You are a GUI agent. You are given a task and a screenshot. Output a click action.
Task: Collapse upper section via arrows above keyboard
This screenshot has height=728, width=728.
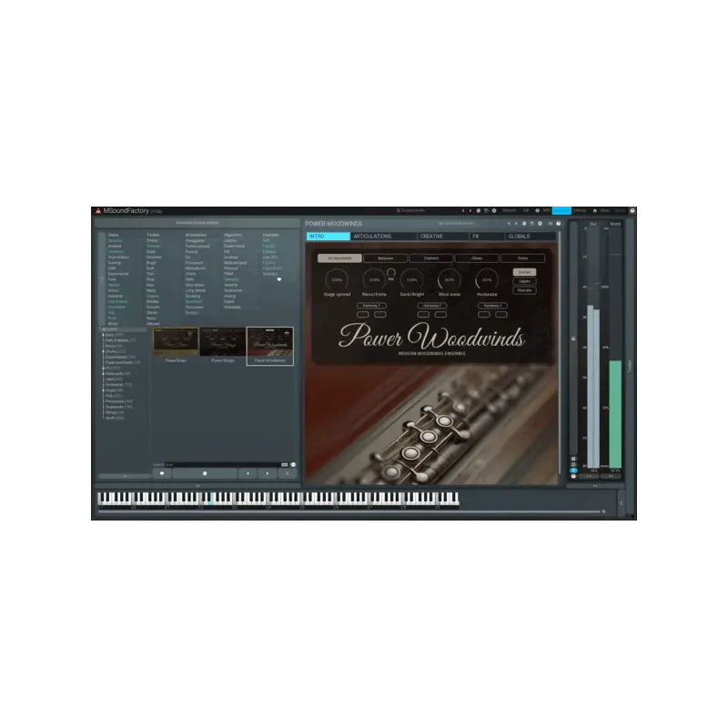197,486
